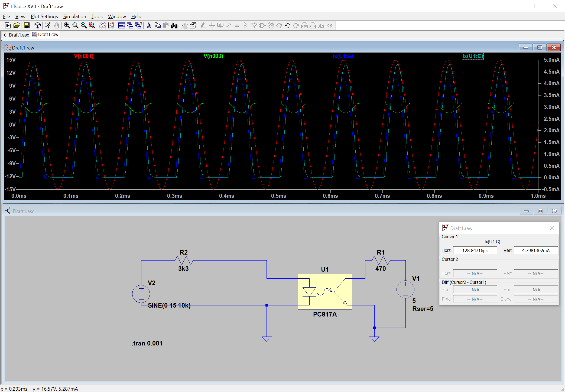Maximize the Draft1.raw plot pane
This screenshot has width=565, height=392.
click(540, 48)
